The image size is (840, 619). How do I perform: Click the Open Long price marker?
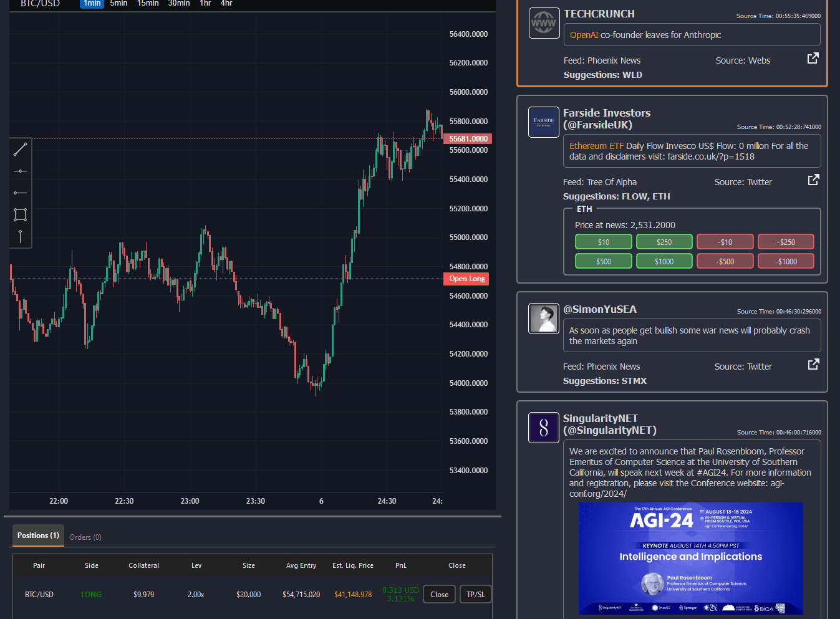tap(466, 279)
